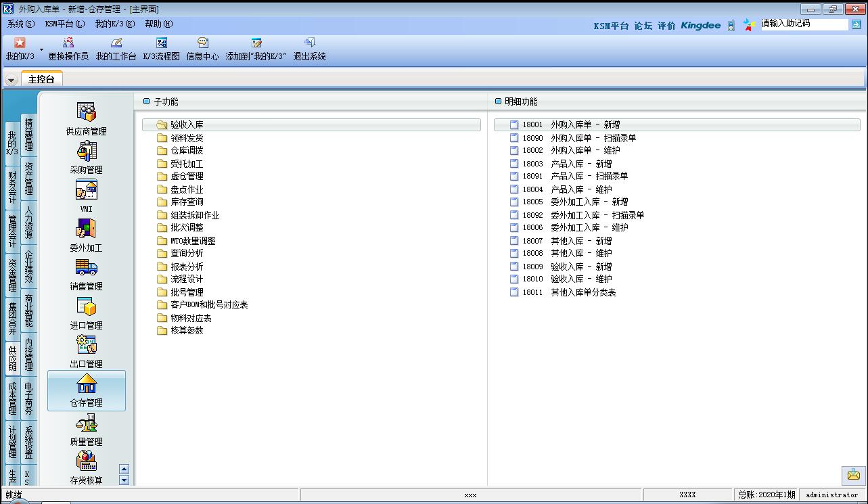868x504 pixels.
Task: Open the 盘点作业 folder
Action: [187, 189]
